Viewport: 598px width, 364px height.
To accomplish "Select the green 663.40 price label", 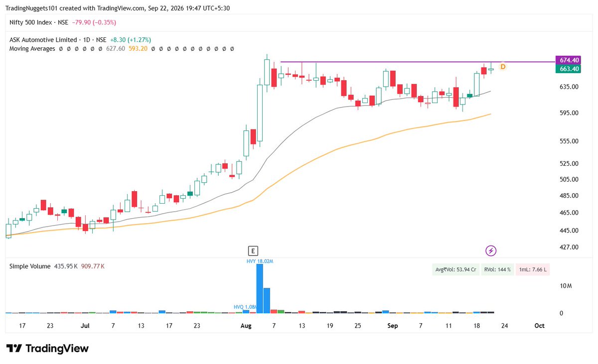I will (568, 69).
